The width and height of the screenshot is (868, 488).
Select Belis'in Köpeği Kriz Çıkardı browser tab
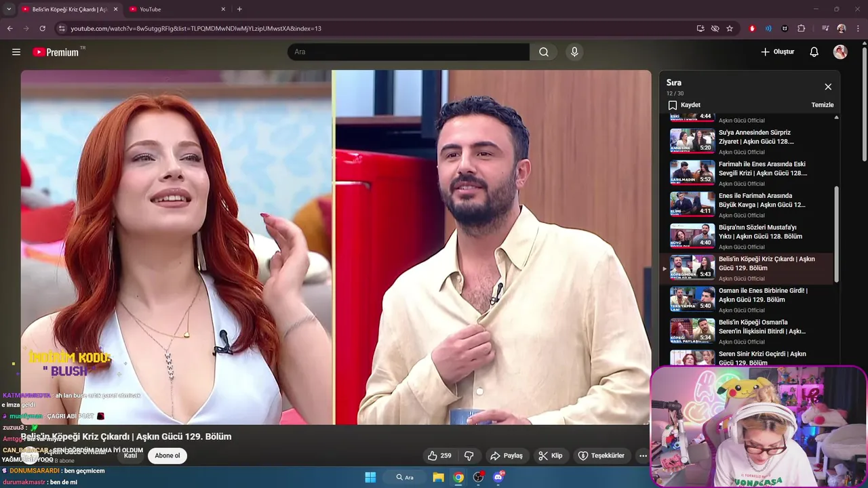[68, 9]
